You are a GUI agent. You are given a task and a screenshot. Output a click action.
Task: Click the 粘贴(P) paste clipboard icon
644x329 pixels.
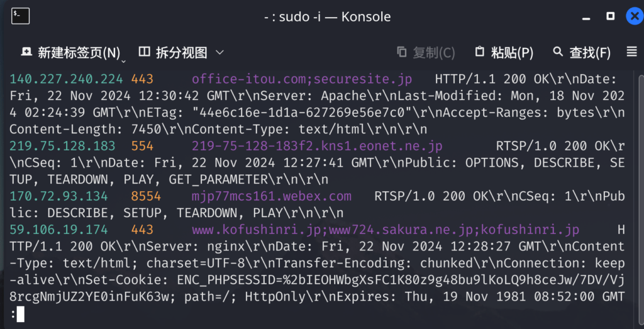click(x=479, y=52)
